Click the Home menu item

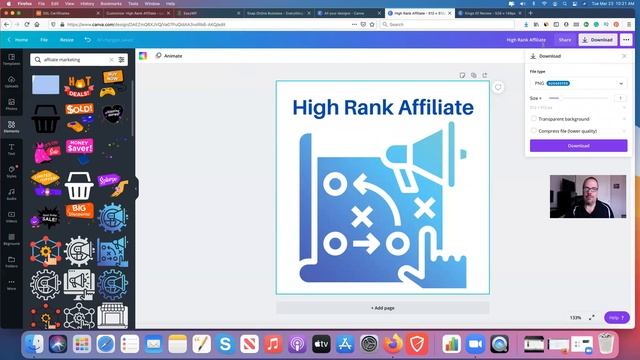click(18, 40)
